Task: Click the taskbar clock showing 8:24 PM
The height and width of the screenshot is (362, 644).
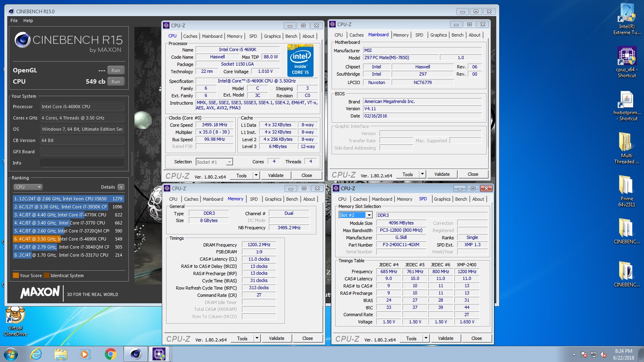Action: click(x=623, y=354)
